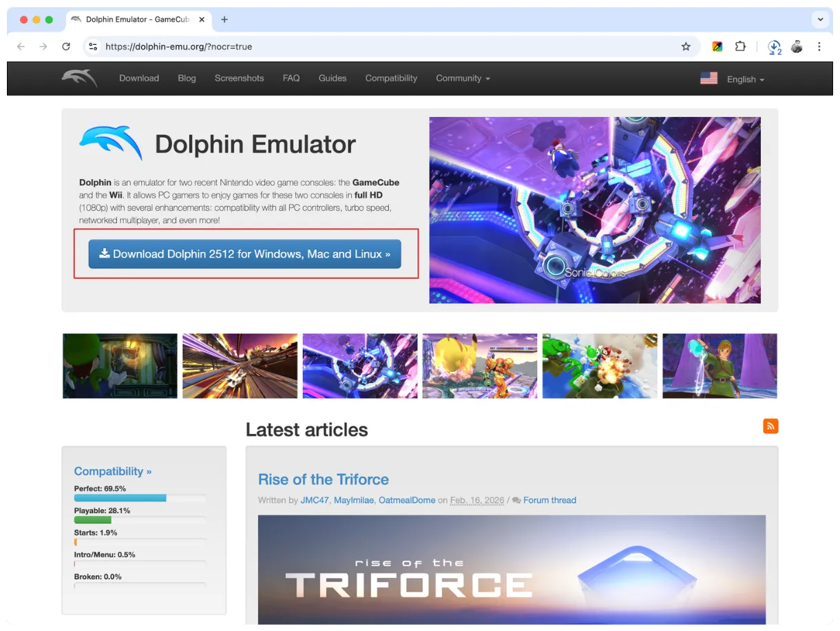Open the Screenshots navigation item
Screen dimensions: 840x631
point(239,79)
